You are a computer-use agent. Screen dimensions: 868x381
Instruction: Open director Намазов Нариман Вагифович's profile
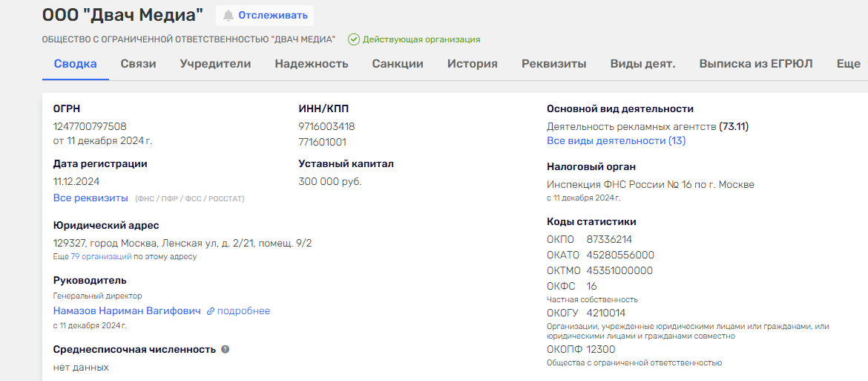pos(127,311)
